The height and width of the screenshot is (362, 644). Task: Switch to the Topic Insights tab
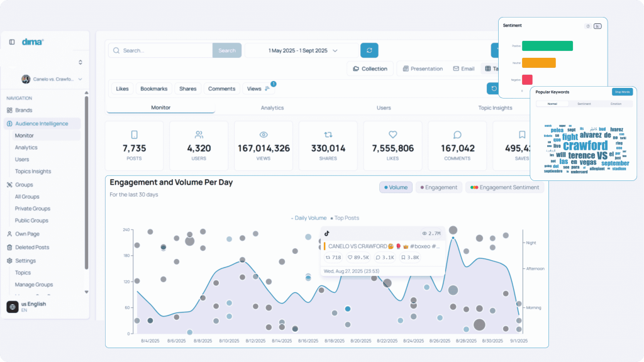[495, 108]
